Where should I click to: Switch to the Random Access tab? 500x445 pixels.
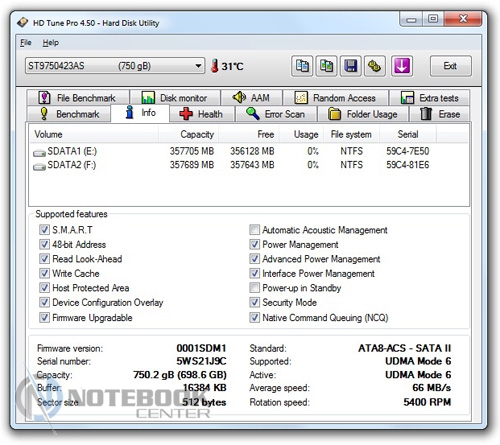tap(336, 98)
